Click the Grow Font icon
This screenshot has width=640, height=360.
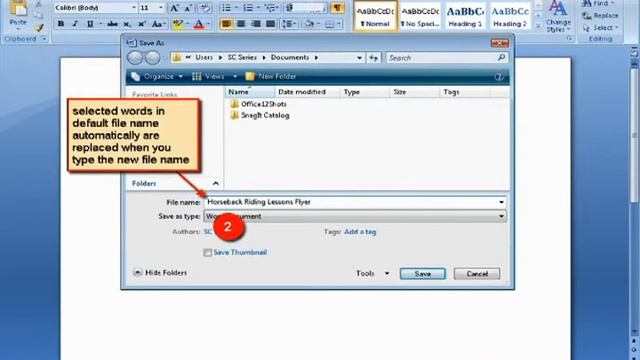pos(174,8)
